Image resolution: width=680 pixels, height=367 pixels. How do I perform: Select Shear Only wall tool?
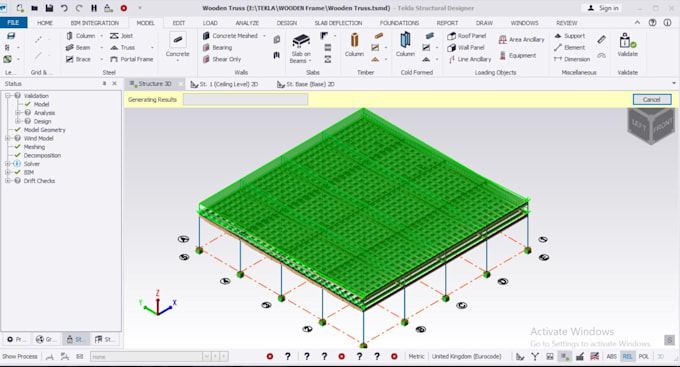[x=222, y=59]
